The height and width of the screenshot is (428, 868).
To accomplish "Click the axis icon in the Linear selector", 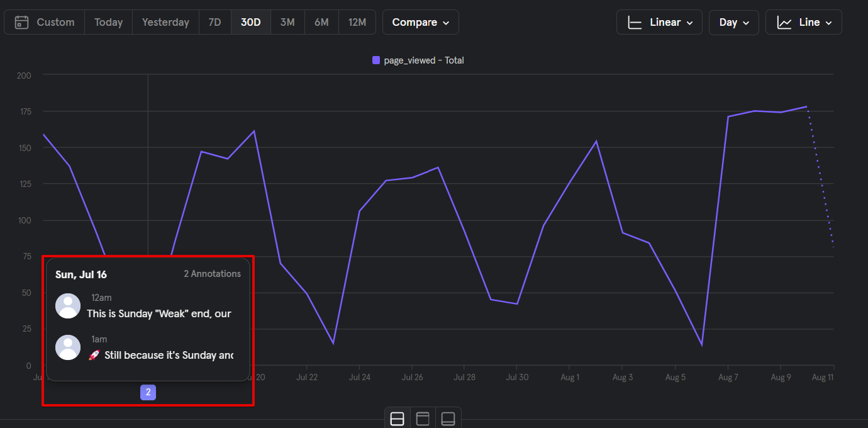I will click(x=635, y=23).
